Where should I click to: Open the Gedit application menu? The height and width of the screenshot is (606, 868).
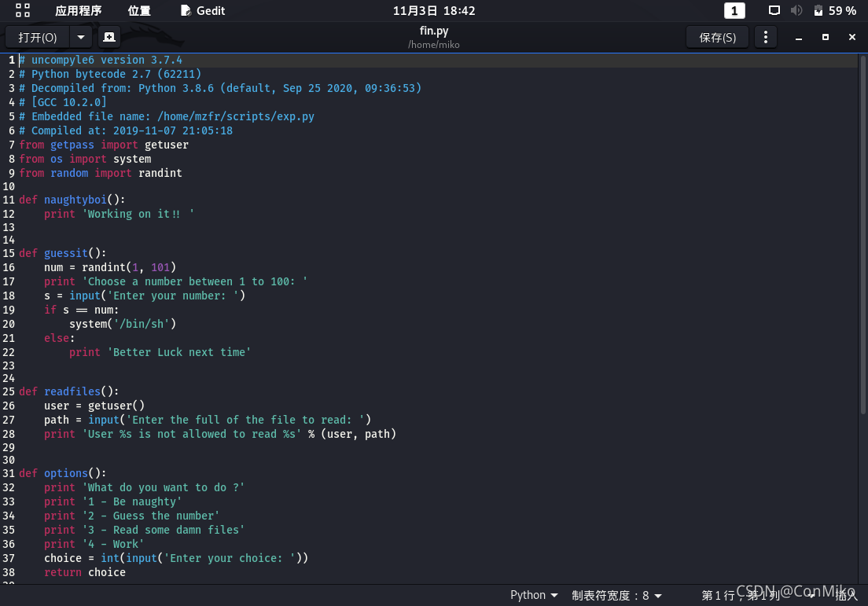point(203,10)
